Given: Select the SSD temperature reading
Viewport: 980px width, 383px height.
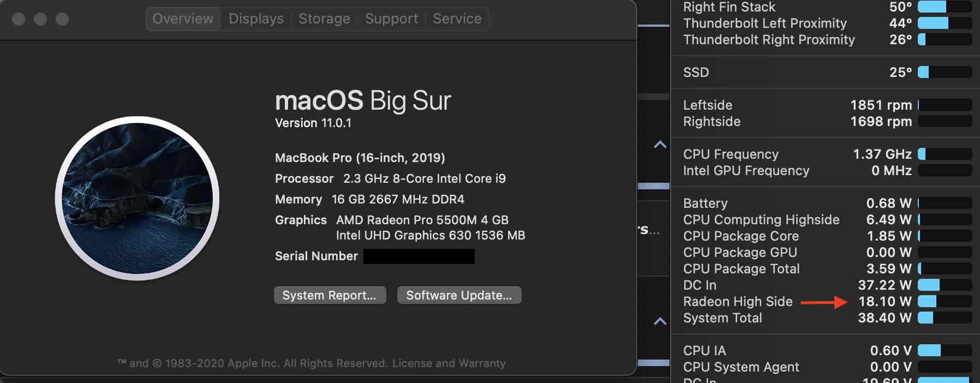Looking at the screenshot, I should 900,73.
